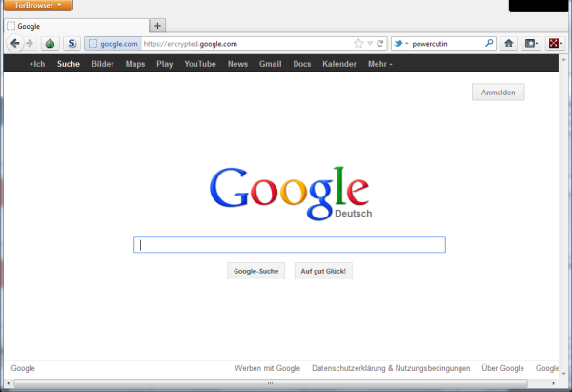Open Maps in Google bar

(135, 64)
